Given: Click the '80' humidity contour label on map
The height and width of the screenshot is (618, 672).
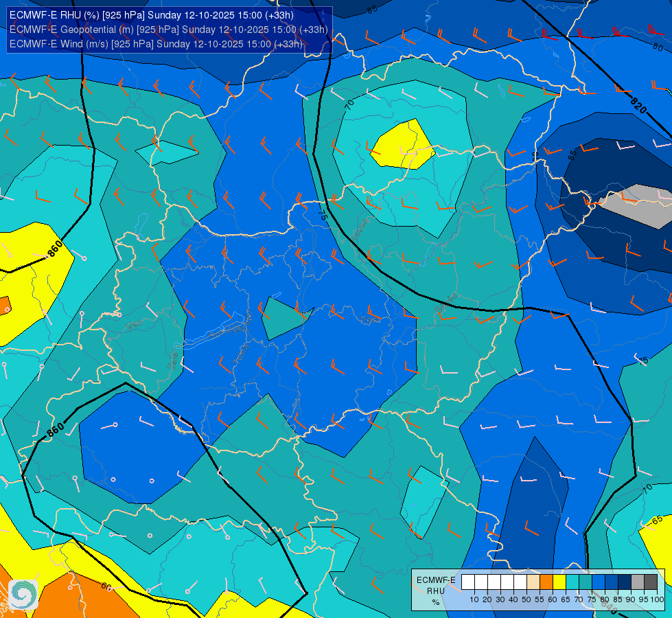Looking at the screenshot, I should (x=658, y=47).
